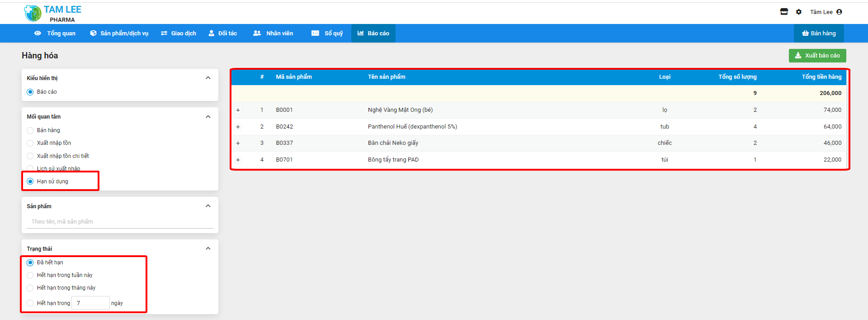Image resolution: width=868 pixels, height=320 pixels.
Task: Click the total amount 206,000
Action: [x=830, y=93]
